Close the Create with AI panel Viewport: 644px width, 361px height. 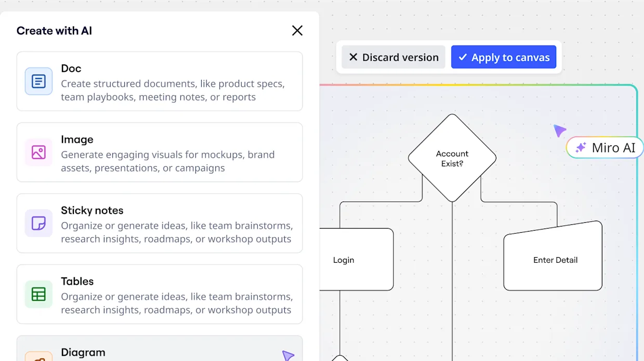point(297,31)
